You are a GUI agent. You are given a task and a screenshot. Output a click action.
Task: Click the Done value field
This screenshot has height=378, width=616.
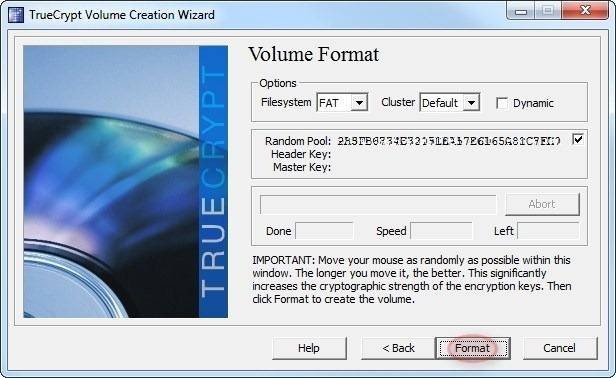324,231
